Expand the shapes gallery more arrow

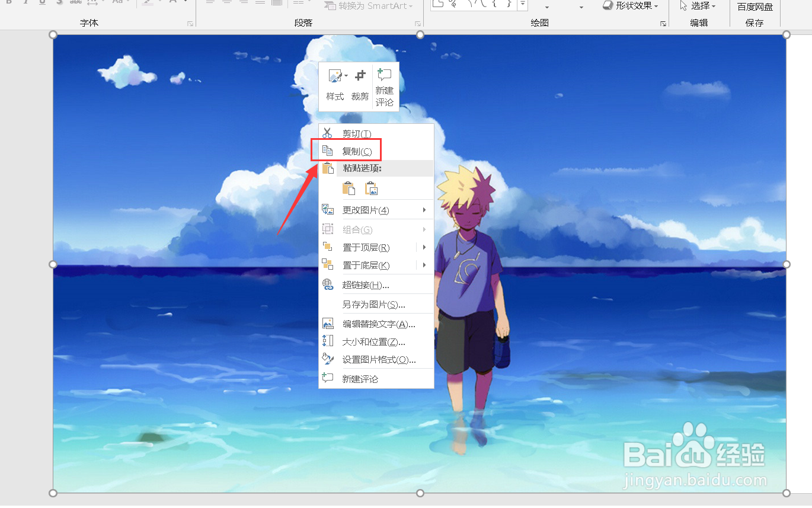(x=522, y=5)
